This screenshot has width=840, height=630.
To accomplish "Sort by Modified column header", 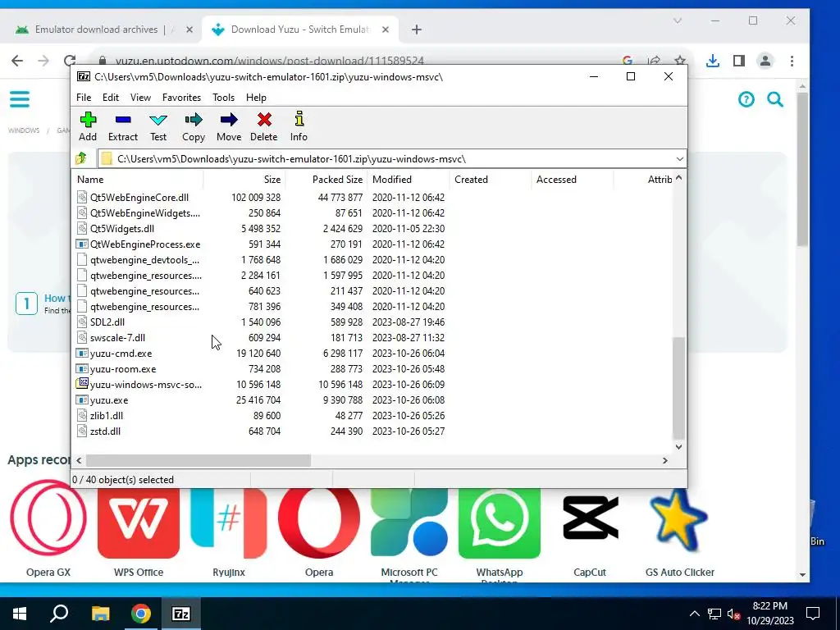I will (409, 180).
